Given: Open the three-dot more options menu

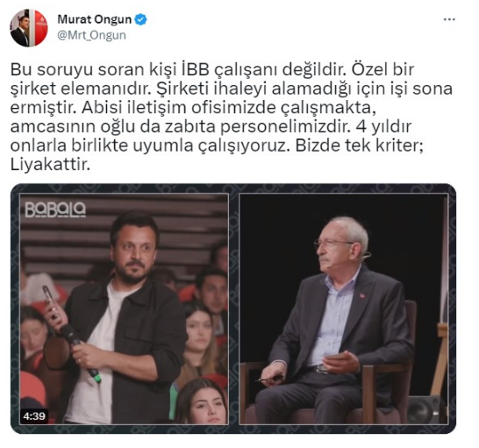Looking at the screenshot, I should [449, 19].
